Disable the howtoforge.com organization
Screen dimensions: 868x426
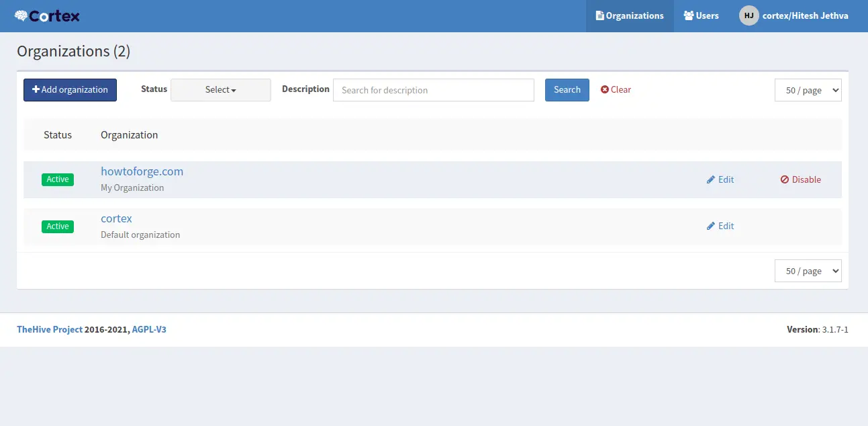tap(801, 179)
